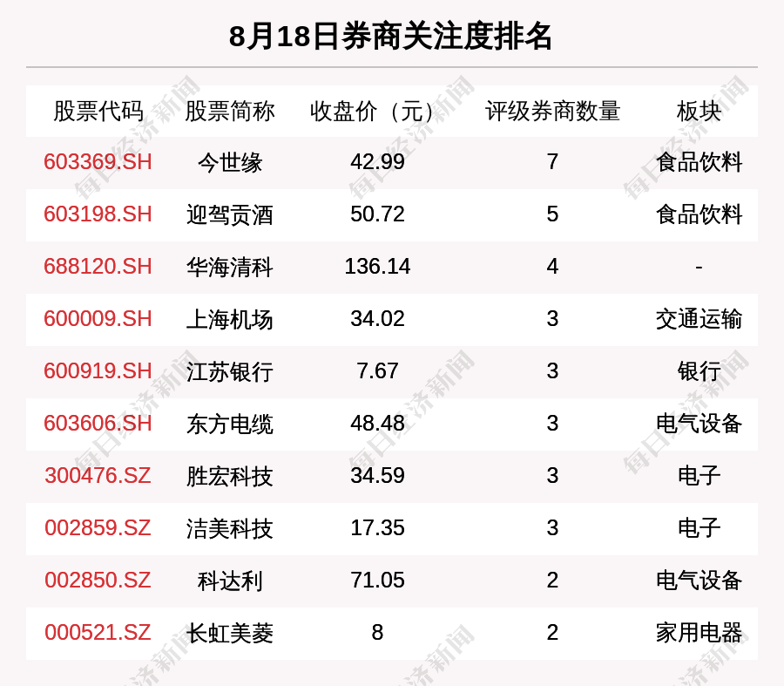Click 食品饮料 sector in 迎驾贡酒 row
This screenshot has height=686, width=784.
(699, 214)
